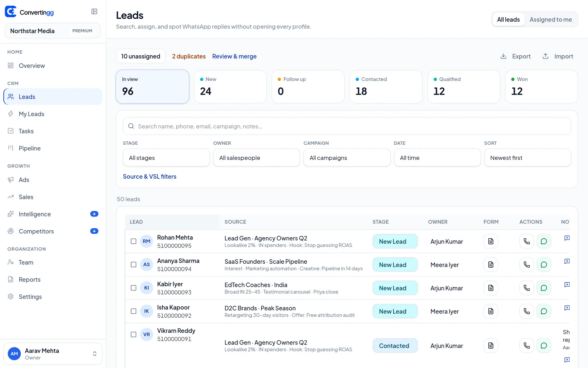Screen dimensions: 588x368
Task: Click the 10 unassigned button
Action: pos(141,56)
